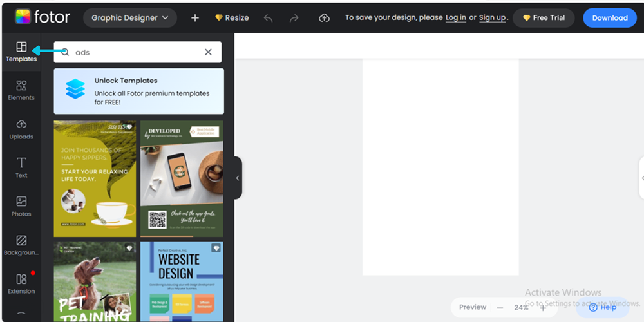Open the Photos sidebar panel
The width and height of the screenshot is (644, 322).
click(x=21, y=207)
